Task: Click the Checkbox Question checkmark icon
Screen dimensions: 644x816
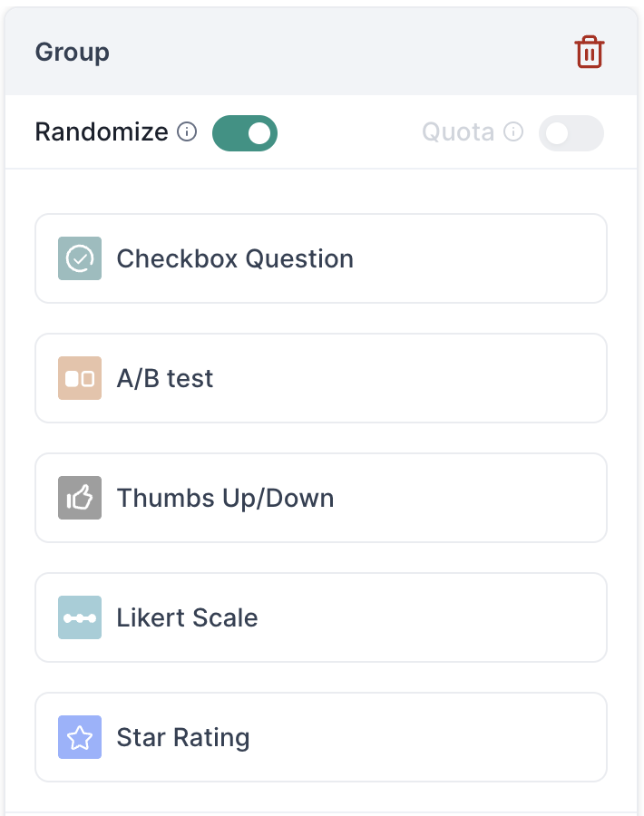Action: 80,258
